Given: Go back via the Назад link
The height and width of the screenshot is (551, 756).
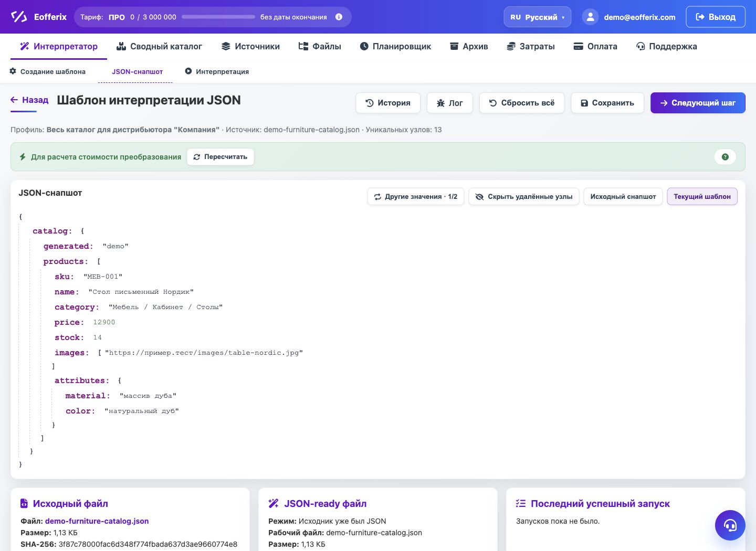Looking at the screenshot, I should coord(29,100).
